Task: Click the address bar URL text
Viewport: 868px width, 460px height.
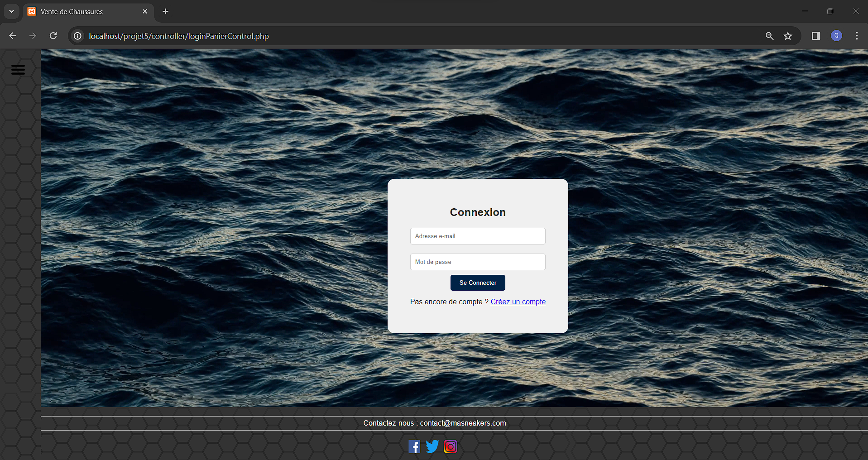Action: 179,36
